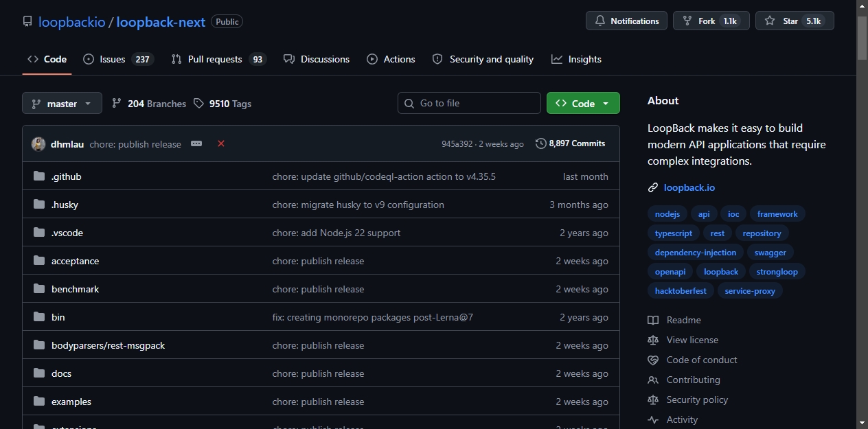Open the Security and quality tab
The height and width of the screenshot is (429, 868).
coord(483,59)
